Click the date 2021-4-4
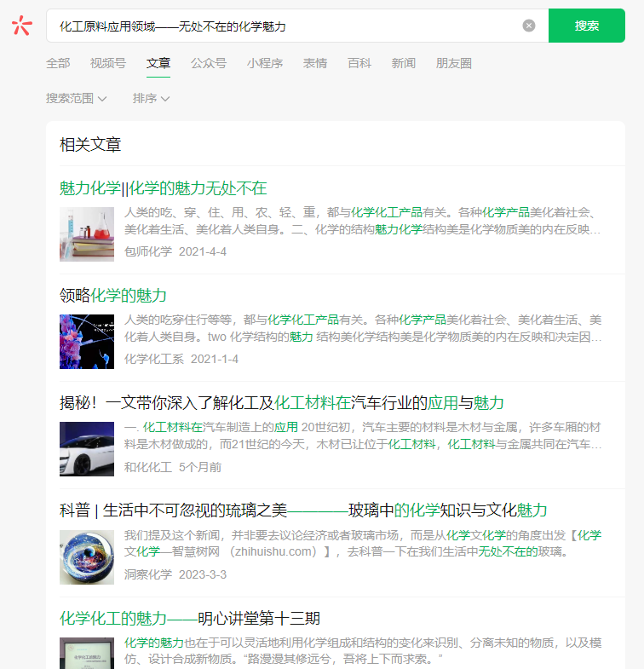 click(203, 251)
